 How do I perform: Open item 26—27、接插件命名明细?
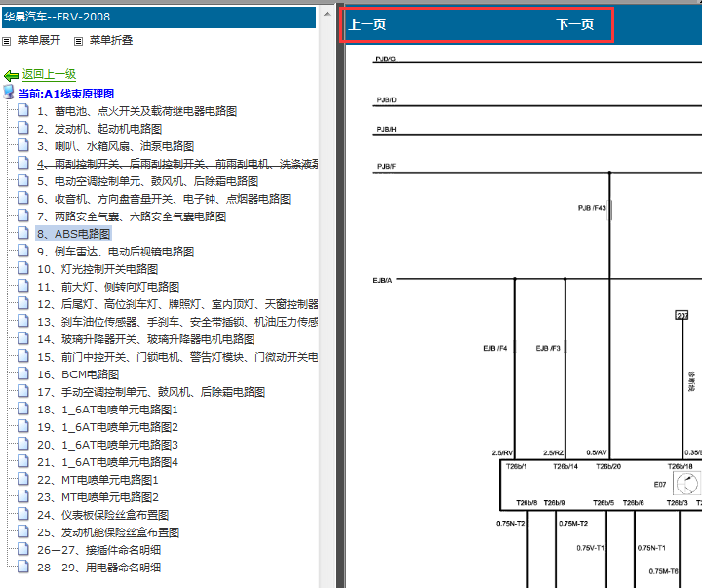98,550
